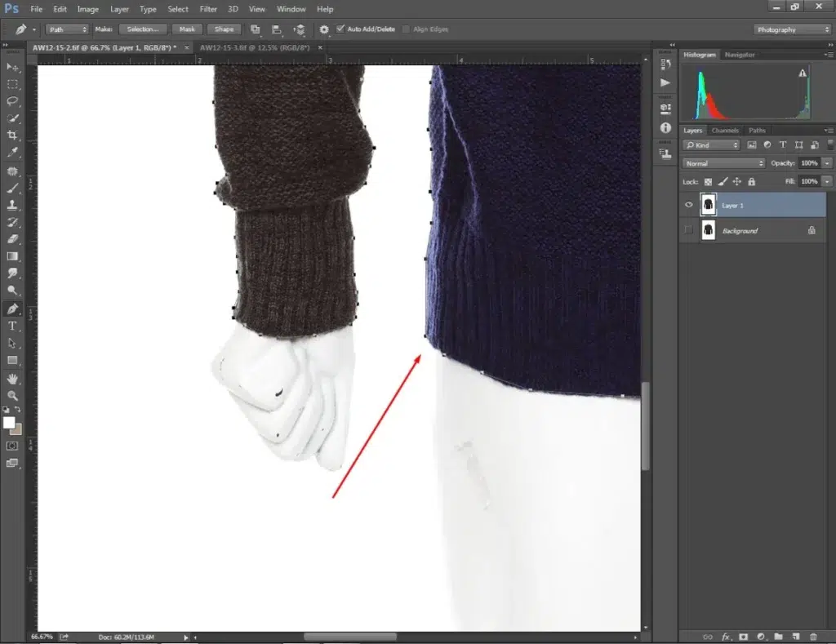
Task: Open the Window menu
Action: coord(291,9)
